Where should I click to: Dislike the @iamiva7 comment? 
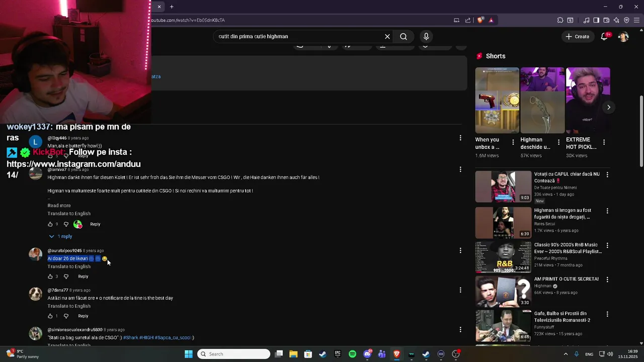pyautogui.click(x=66, y=224)
